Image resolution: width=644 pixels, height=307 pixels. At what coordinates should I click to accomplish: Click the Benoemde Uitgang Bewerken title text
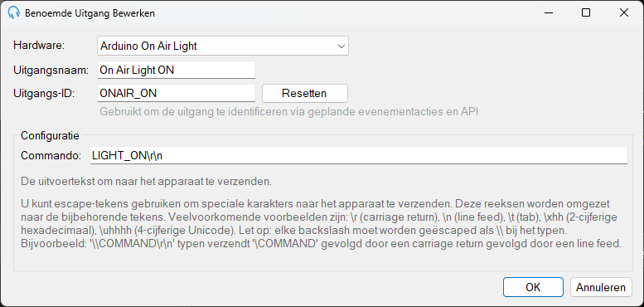90,13
